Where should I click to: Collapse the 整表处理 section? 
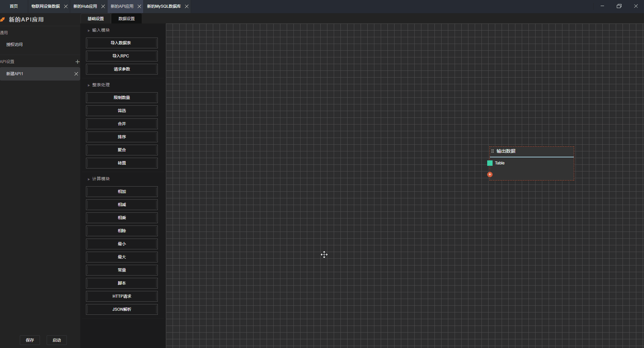tap(89, 85)
